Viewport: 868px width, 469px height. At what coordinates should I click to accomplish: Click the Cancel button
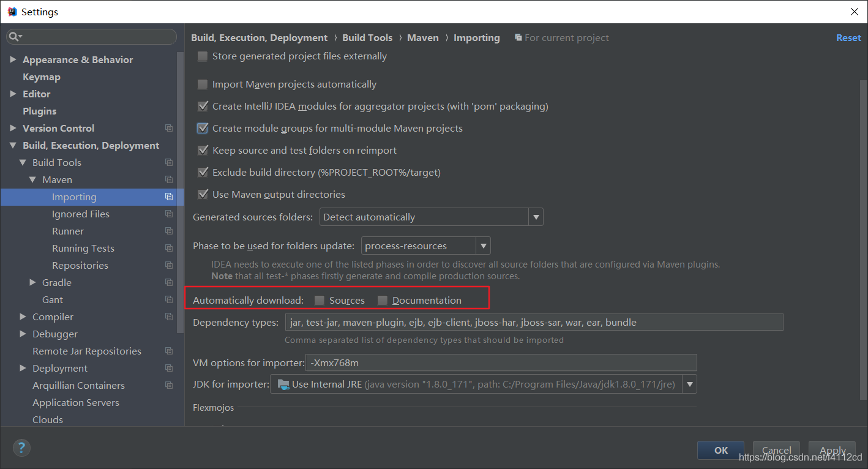[x=777, y=451]
